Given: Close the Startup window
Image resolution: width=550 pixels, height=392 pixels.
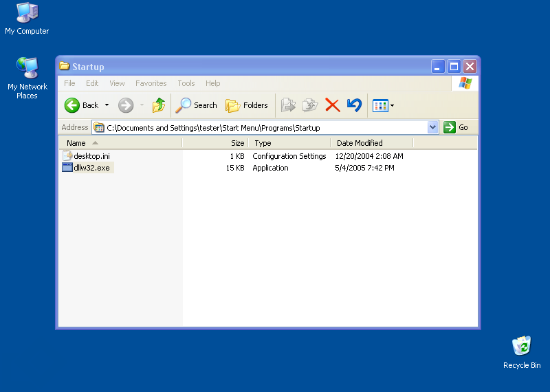Looking at the screenshot, I should (470, 66).
